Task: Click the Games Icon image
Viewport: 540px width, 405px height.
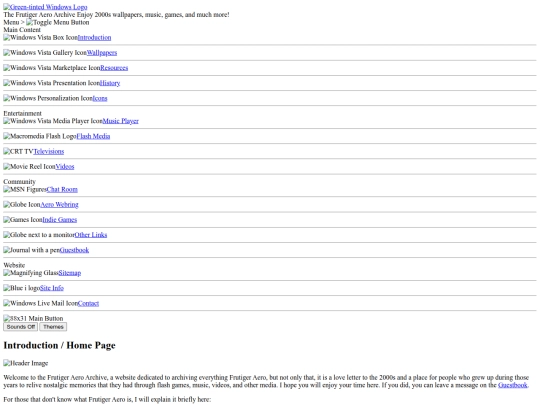Action: [23, 220]
